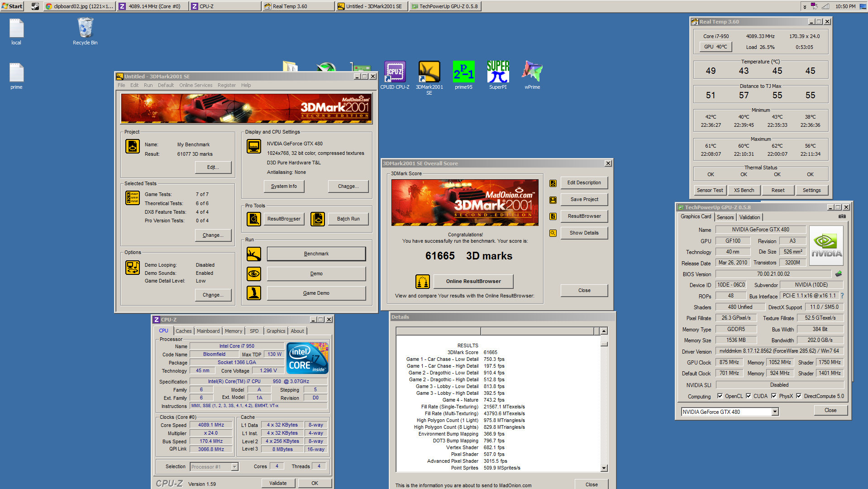
Task: Toggle the OpenCL checkbox in GPU-Z
Action: pyautogui.click(x=720, y=396)
